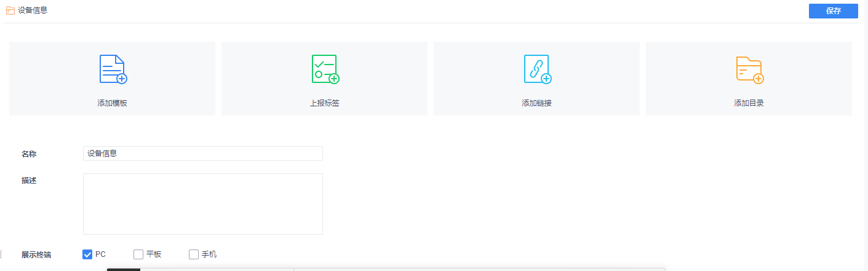Save the form with 保存 button
The height and width of the screenshot is (271, 868).
click(x=834, y=11)
